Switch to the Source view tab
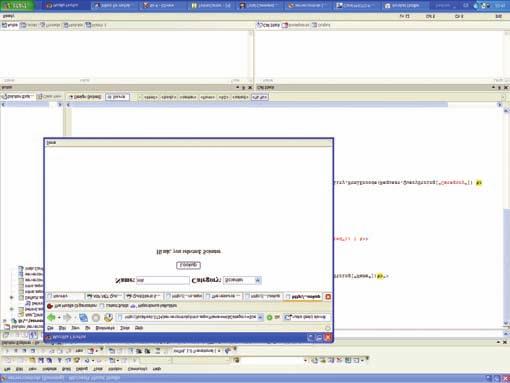The height and width of the screenshot is (383, 510). pos(117,97)
